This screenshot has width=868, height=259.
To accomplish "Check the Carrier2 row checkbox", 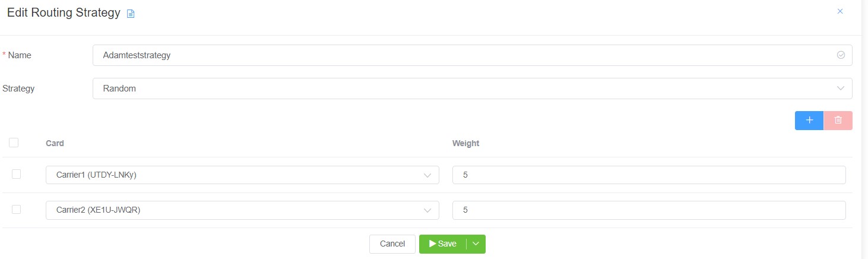I will coord(16,209).
